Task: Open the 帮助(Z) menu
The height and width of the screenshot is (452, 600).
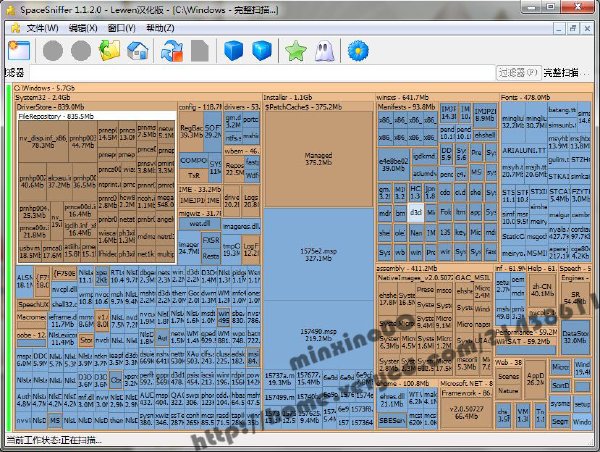Action: (x=160, y=28)
